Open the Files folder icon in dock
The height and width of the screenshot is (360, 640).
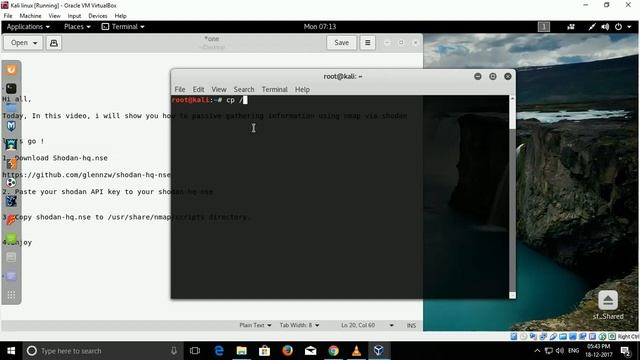(11, 107)
